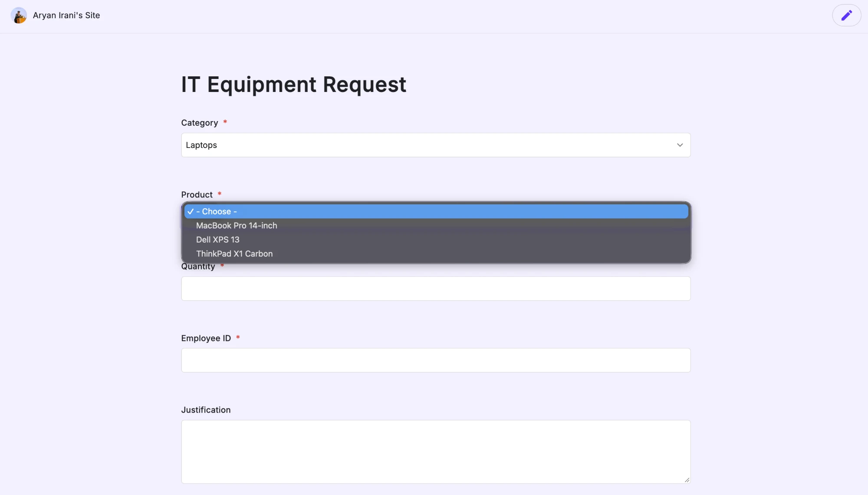Click the Justification label

pyautogui.click(x=206, y=410)
